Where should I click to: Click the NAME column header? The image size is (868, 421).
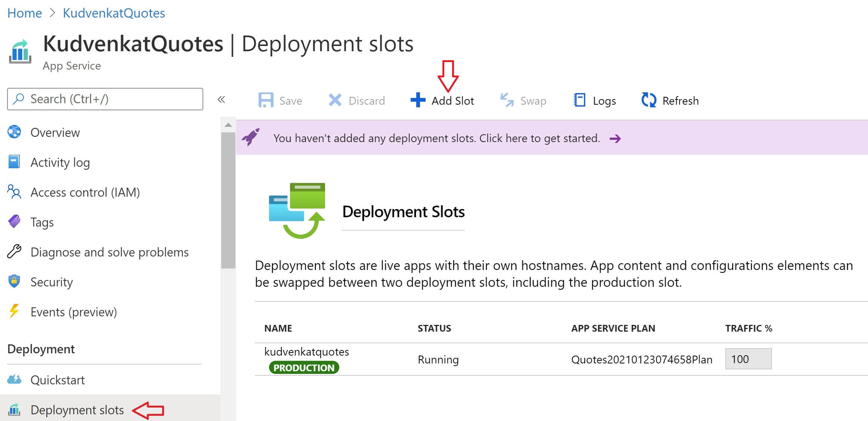point(278,328)
